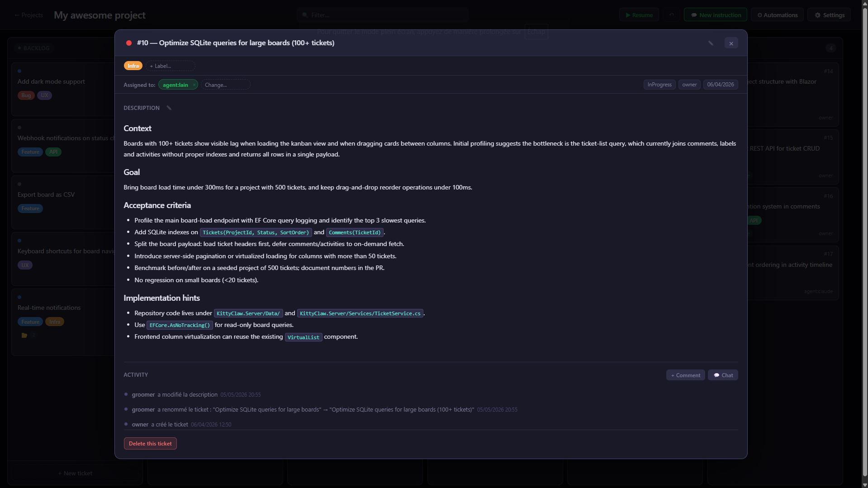Add a comment with + Comment
The width and height of the screenshot is (868, 488).
(685, 375)
